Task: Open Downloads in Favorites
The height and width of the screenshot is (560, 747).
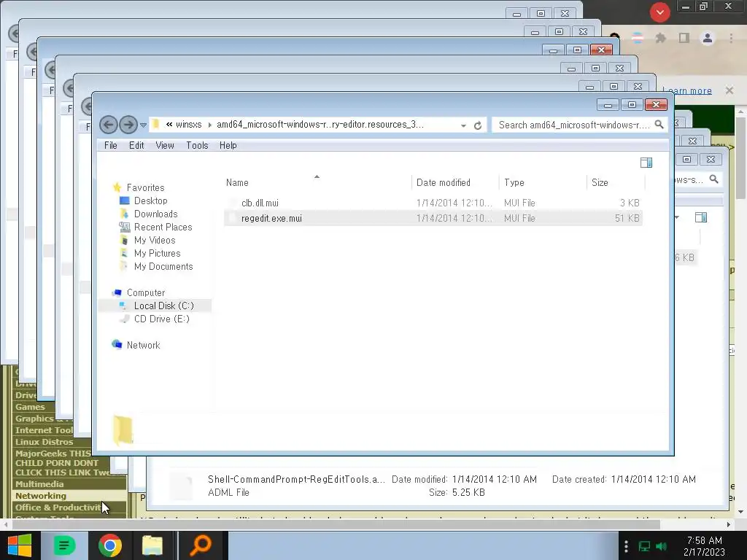Action: (x=156, y=214)
